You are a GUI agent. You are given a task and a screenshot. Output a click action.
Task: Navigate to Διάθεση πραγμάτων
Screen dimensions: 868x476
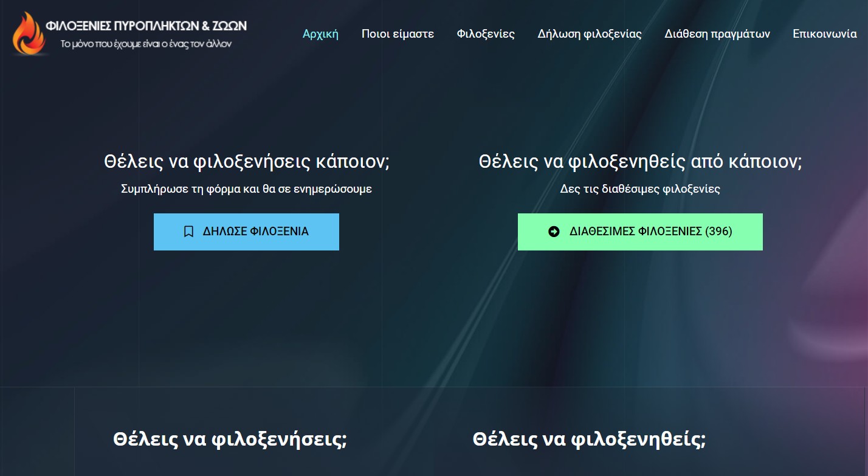click(x=717, y=34)
